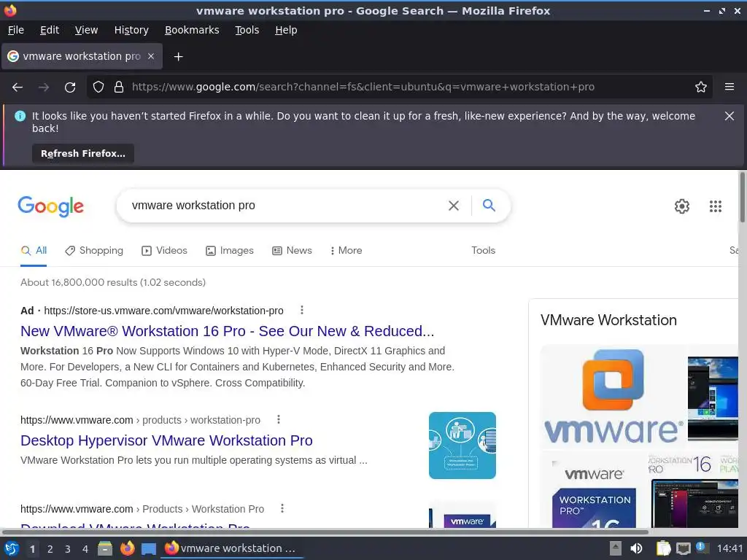Expand the More search categories dropdown
Screen dimensions: 747x560
pos(346,251)
